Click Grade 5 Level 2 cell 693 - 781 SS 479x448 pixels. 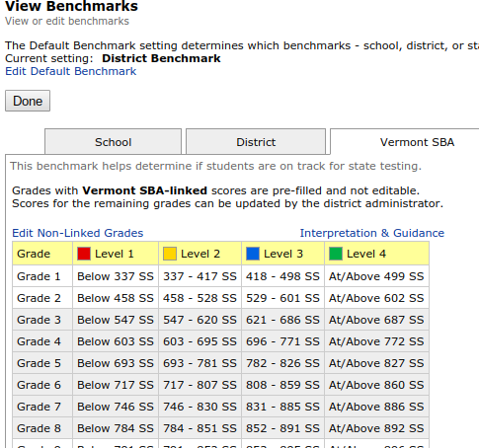tap(200, 363)
